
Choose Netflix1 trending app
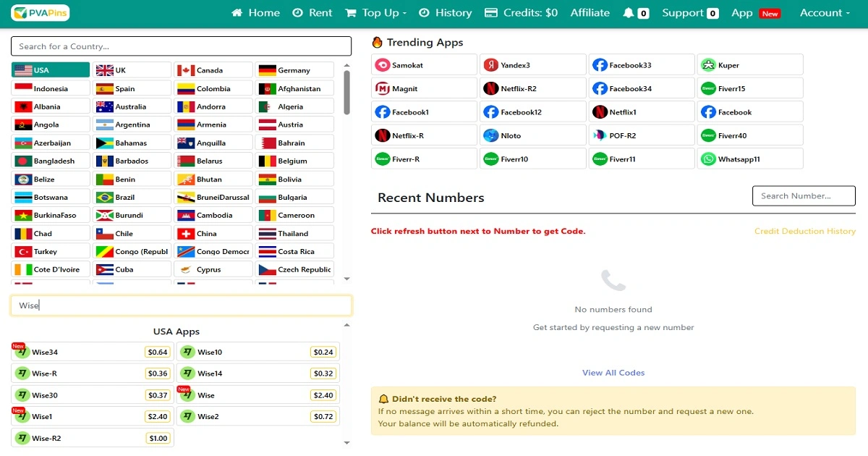[642, 112]
